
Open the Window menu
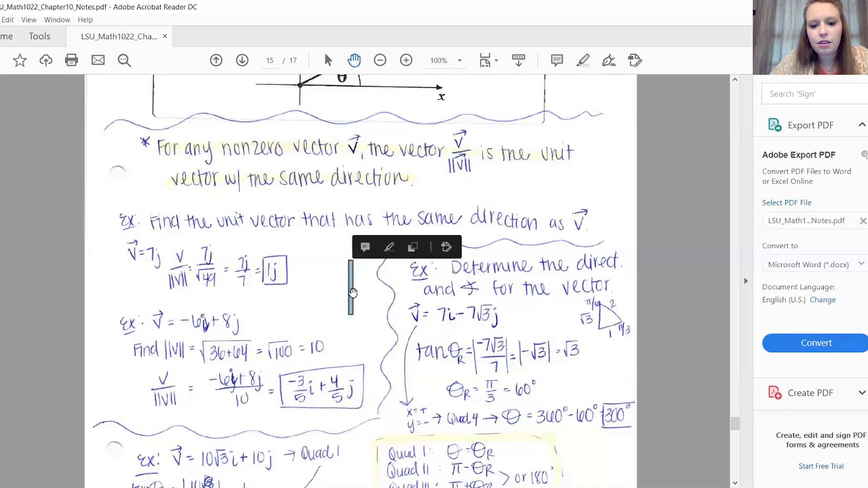click(x=57, y=20)
